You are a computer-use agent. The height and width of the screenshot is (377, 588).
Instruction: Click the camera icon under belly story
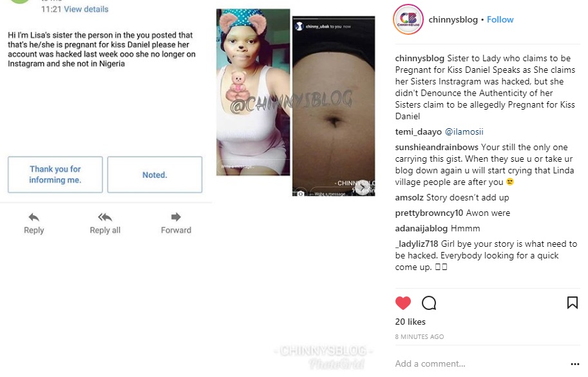[300, 193]
